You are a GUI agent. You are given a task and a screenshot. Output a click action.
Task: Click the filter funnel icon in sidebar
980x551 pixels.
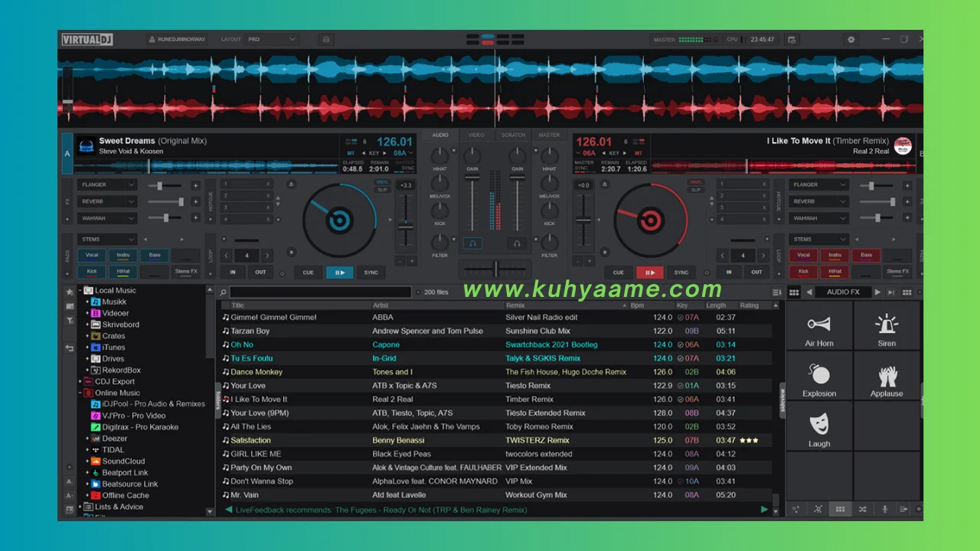(x=70, y=321)
